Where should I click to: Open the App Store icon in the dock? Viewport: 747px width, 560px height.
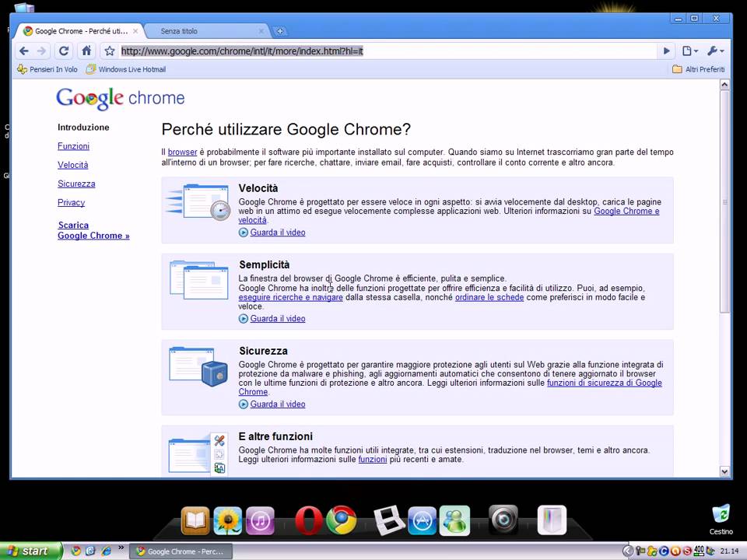pyautogui.click(x=422, y=520)
